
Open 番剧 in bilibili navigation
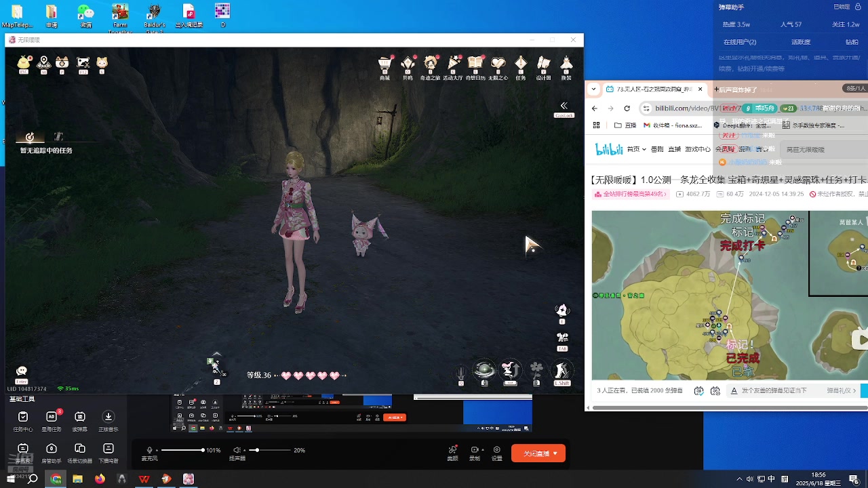click(657, 149)
